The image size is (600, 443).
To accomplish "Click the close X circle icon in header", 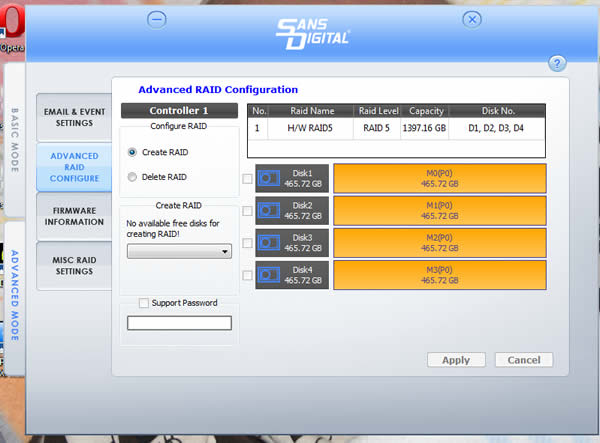I will pos(472,20).
